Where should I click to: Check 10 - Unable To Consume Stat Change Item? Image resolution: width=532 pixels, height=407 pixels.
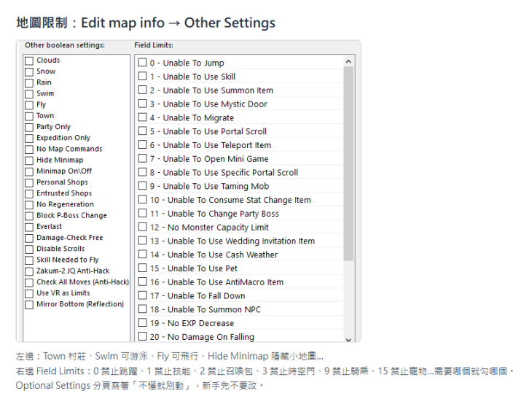pos(143,199)
